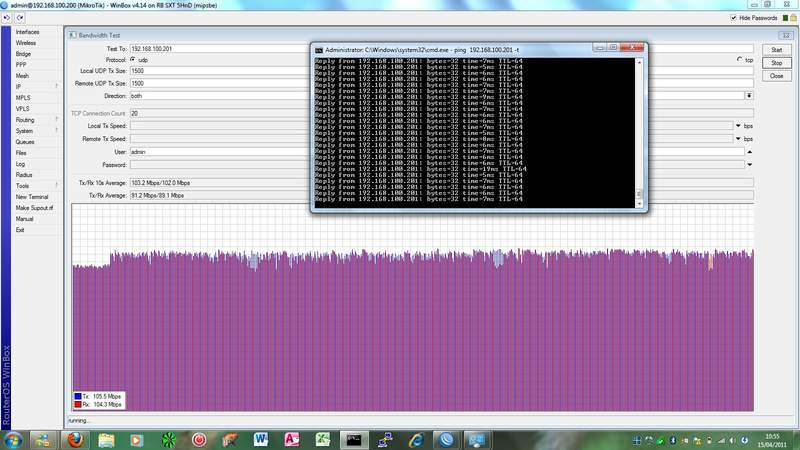Image resolution: width=800 pixels, height=450 pixels.
Task: Expand the Remote Tx Speed field arrow
Action: [x=738, y=139]
